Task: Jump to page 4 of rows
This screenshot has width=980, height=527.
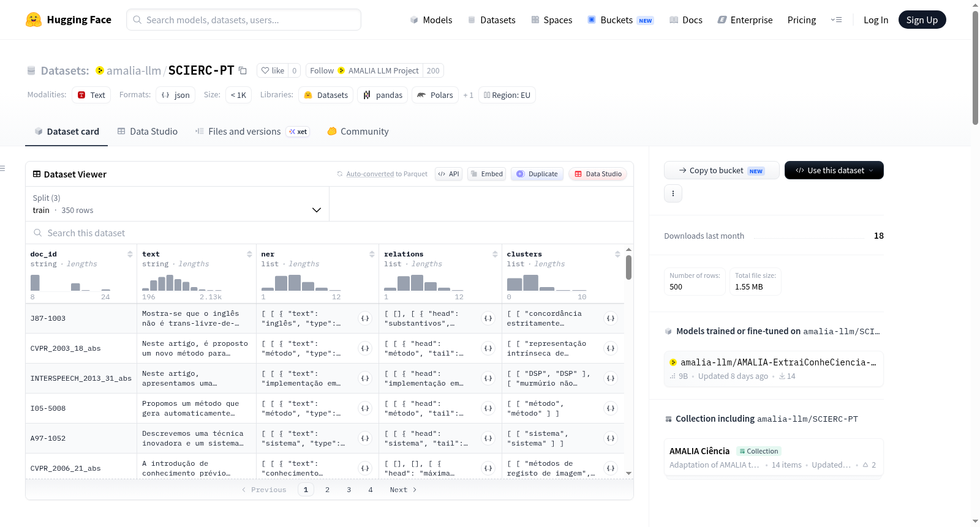Action: [371, 490]
